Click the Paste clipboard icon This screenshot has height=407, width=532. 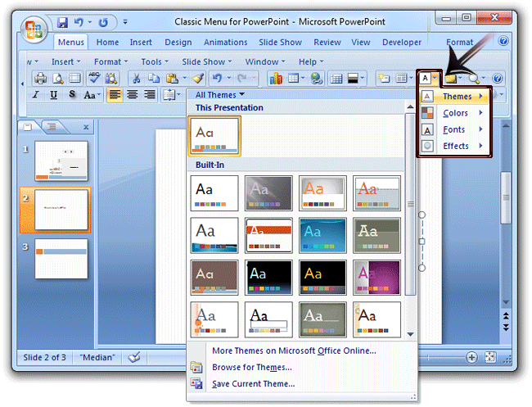click(172, 79)
